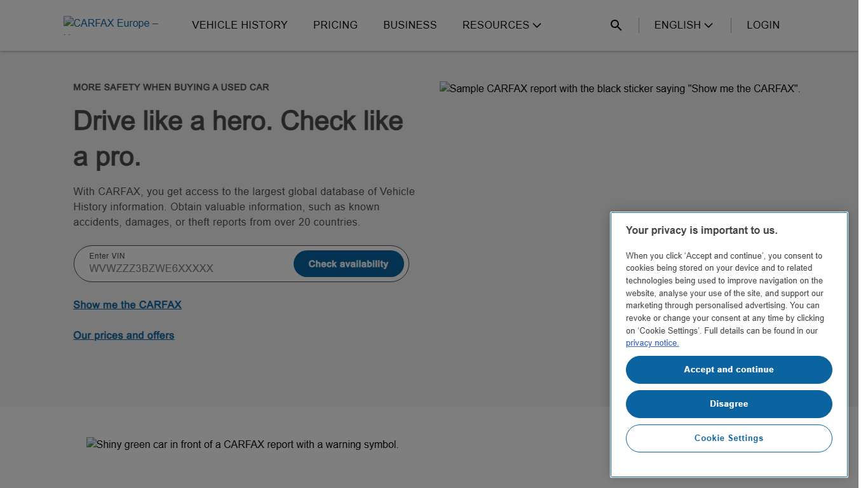Image resolution: width=868 pixels, height=488 pixels.
Task: Open the VEHICLE HISTORY menu item
Action: pos(240,25)
